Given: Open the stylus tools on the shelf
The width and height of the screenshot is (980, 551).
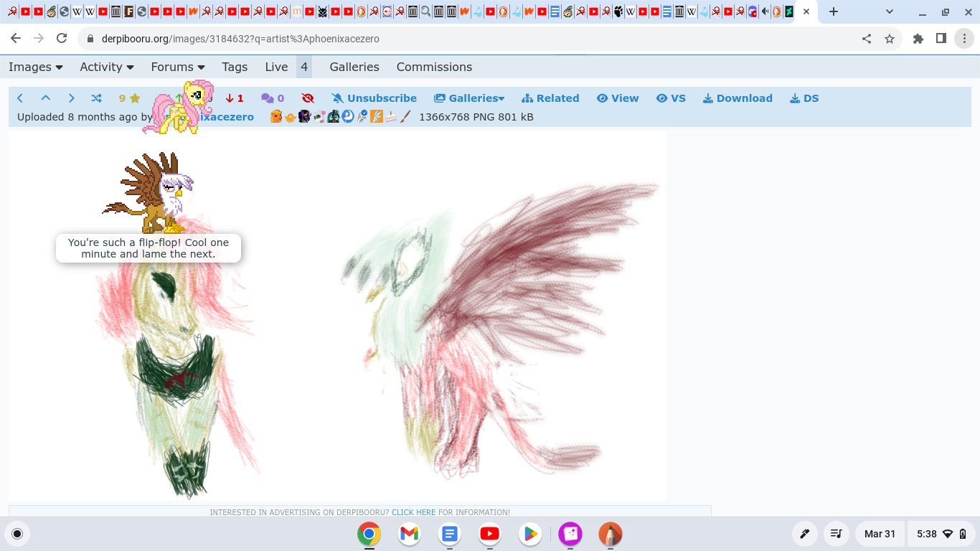Looking at the screenshot, I should [805, 534].
